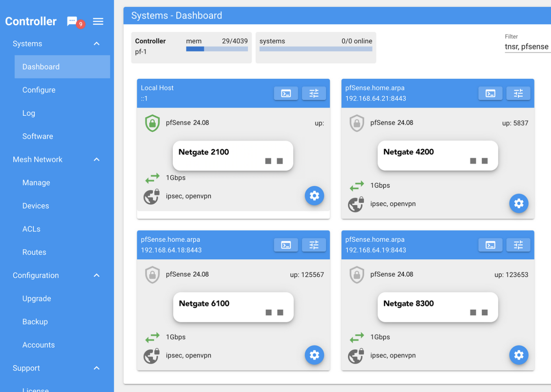Click the throughput arrows icon showing 1Gbps on Netgate 2100
Image resolution: width=551 pixels, height=392 pixels.
(x=152, y=178)
